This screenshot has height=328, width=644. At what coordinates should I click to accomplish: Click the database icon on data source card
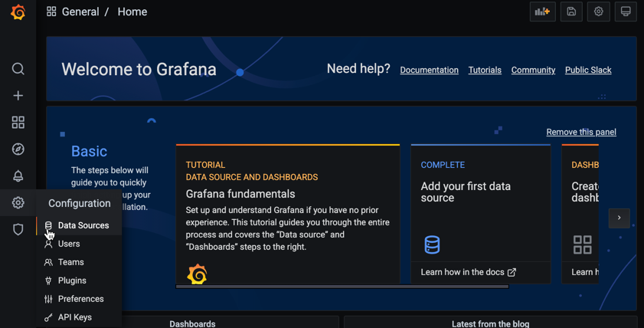(432, 244)
